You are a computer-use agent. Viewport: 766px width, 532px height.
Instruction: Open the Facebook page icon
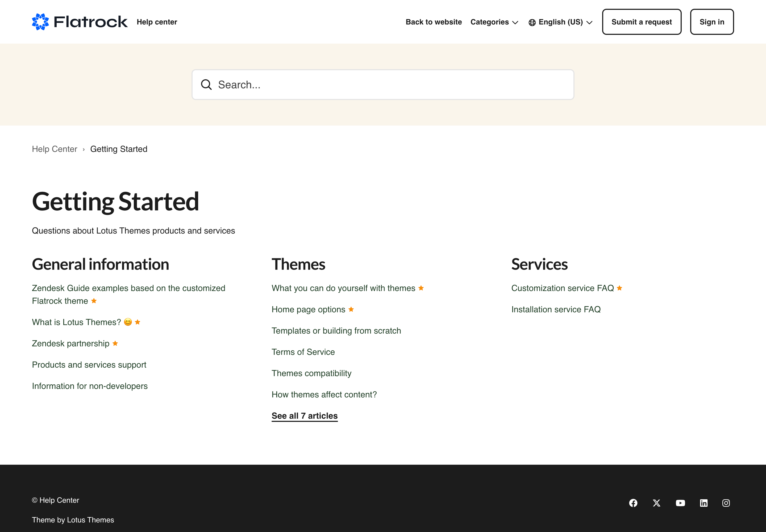coord(633,503)
